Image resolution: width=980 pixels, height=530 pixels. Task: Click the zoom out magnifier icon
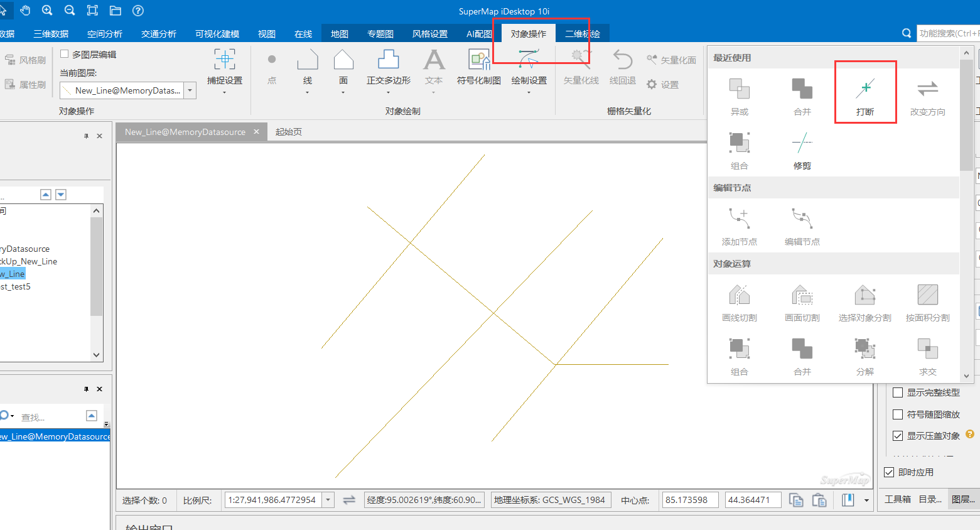click(70, 11)
